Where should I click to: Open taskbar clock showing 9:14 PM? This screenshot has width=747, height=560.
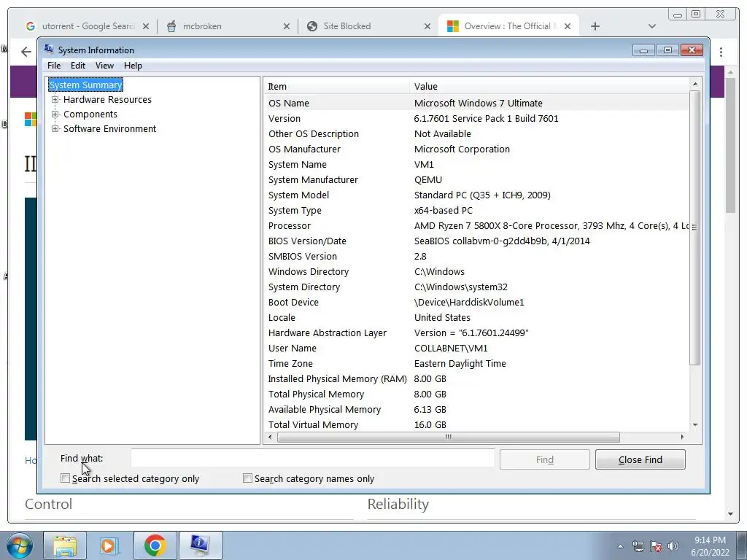click(710, 546)
